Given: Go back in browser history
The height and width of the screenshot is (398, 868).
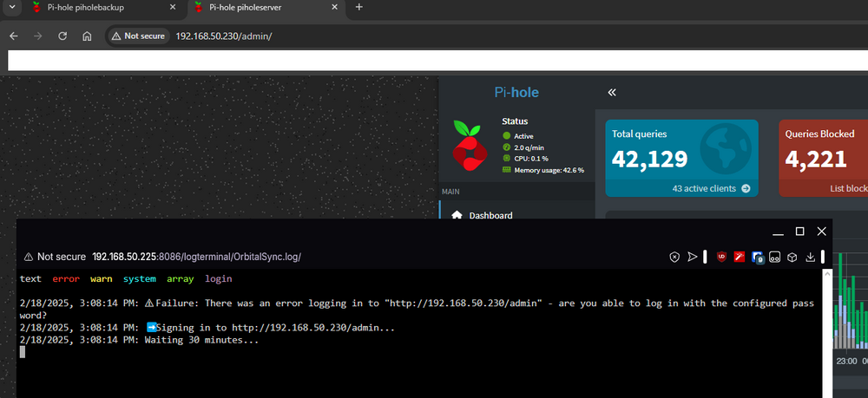Looking at the screenshot, I should tap(14, 36).
